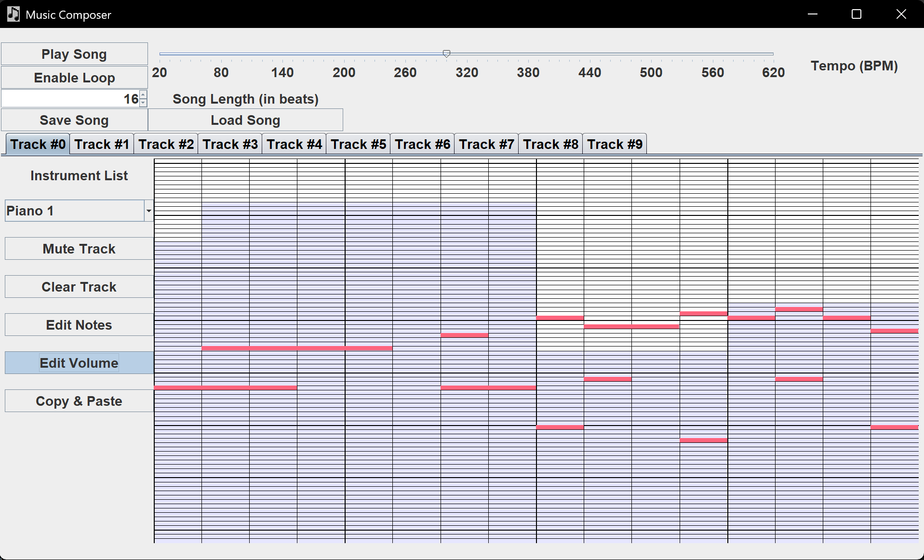
Task: Select the long note spanning beats two to five
Action: 297,348
